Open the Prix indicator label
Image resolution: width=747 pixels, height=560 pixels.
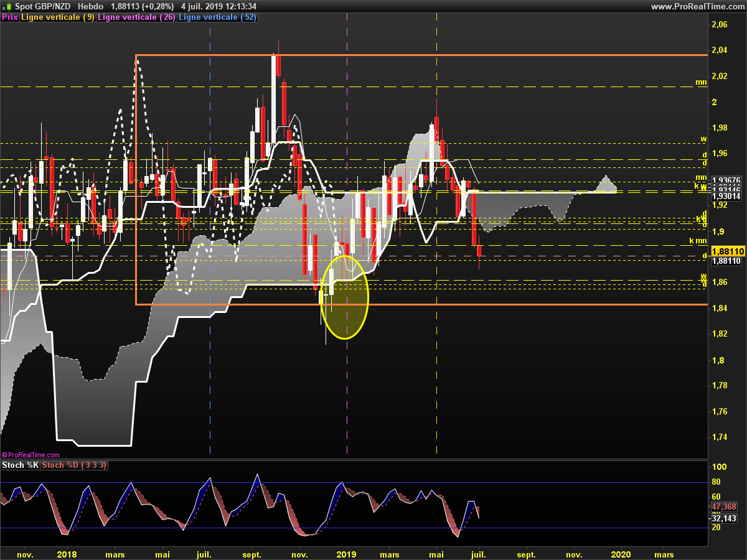click(10, 17)
